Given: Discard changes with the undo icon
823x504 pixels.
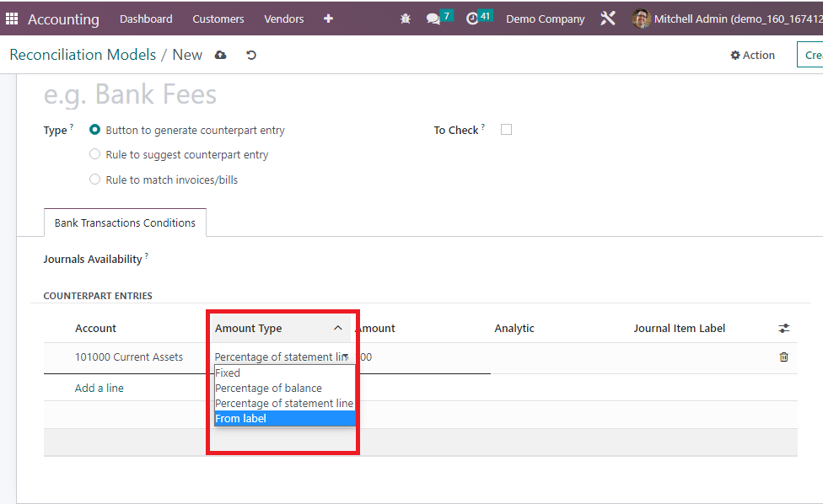Looking at the screenshot, I should [251, 56].
